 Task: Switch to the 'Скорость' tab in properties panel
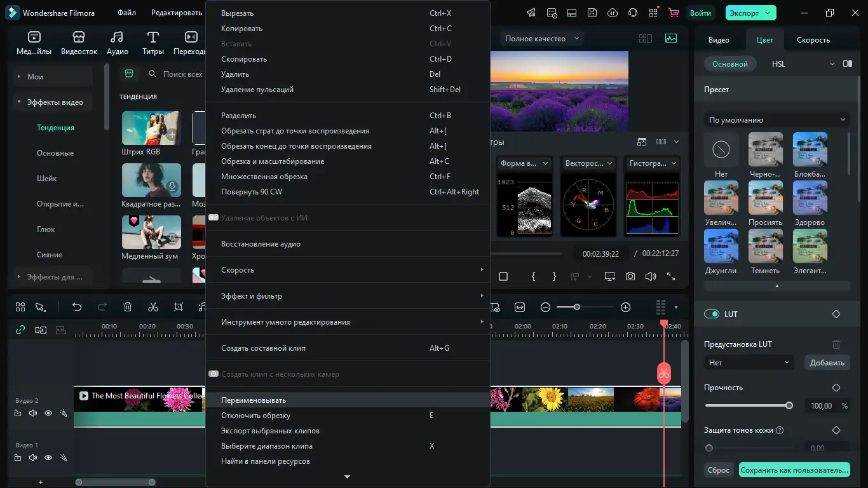[813, 39]
